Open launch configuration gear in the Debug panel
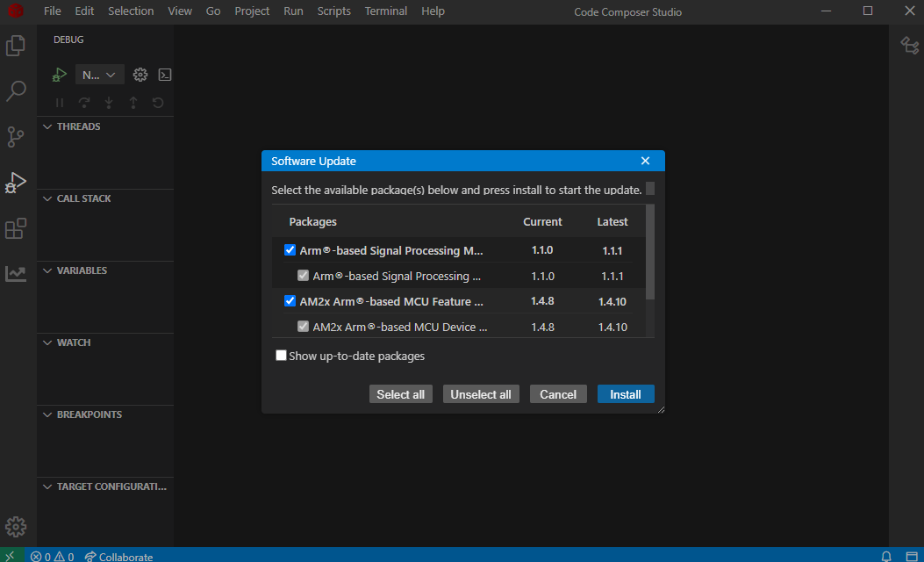Image resolution: width=924 pixels, height=562 pixels. point(140,75)
